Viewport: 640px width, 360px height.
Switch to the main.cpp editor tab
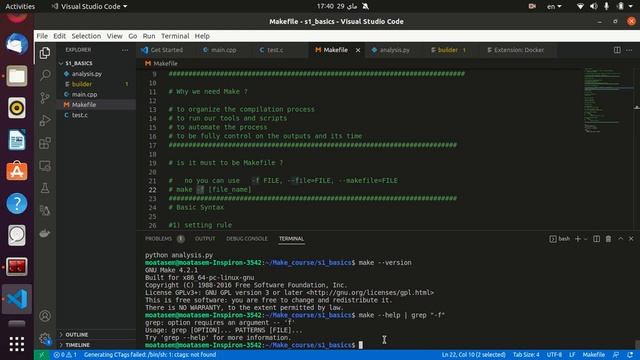[223, 50]
